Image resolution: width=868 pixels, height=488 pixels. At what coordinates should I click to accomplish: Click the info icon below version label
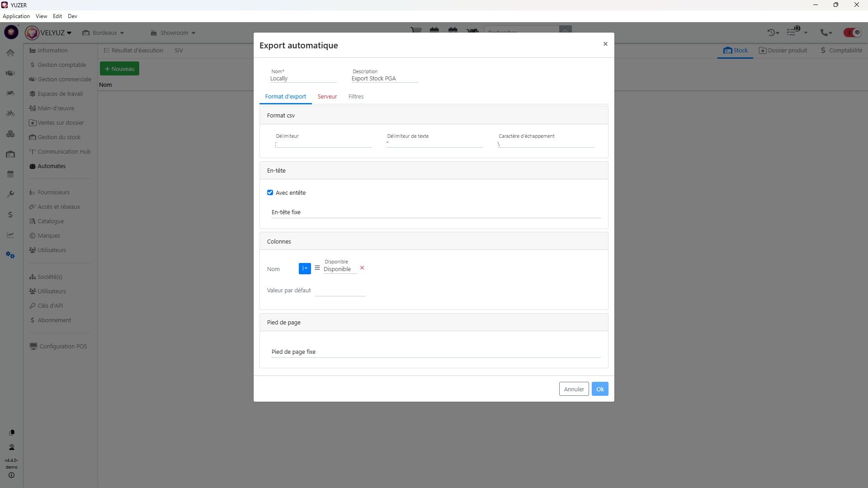[11, 475]
